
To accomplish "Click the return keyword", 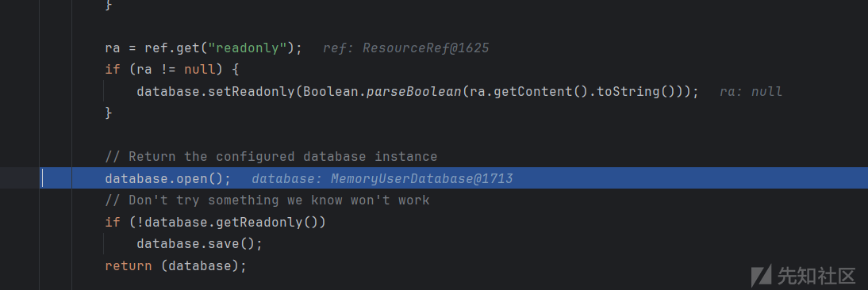I will (129, 265).
